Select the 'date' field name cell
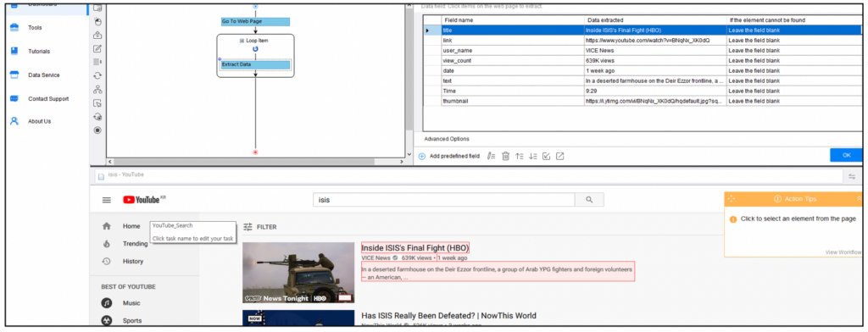 click(x=513, y=71)
